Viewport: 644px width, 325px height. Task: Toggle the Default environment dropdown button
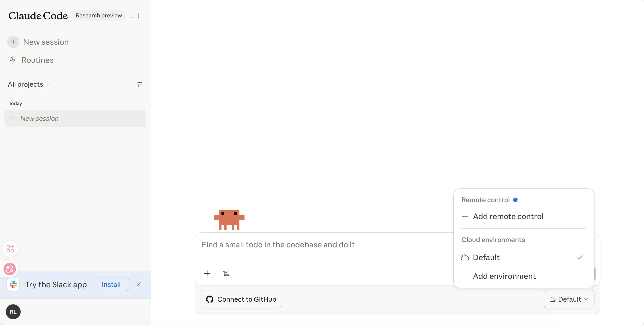coord(569,299)
